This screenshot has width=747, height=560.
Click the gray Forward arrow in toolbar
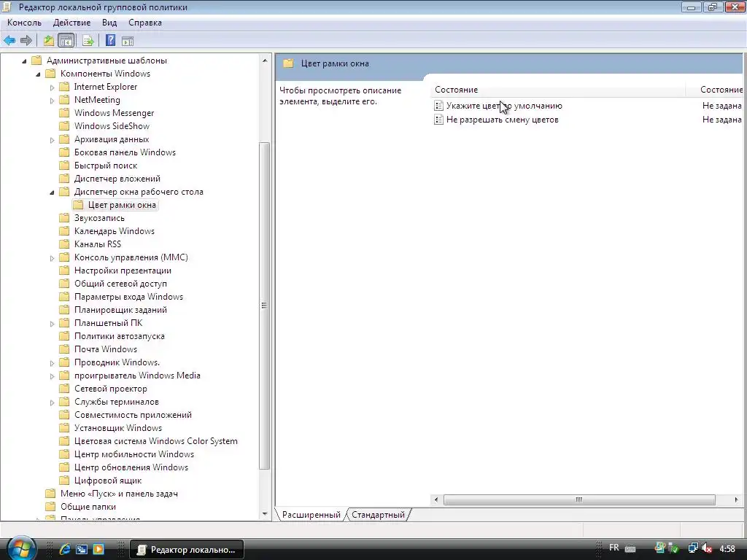26,41
